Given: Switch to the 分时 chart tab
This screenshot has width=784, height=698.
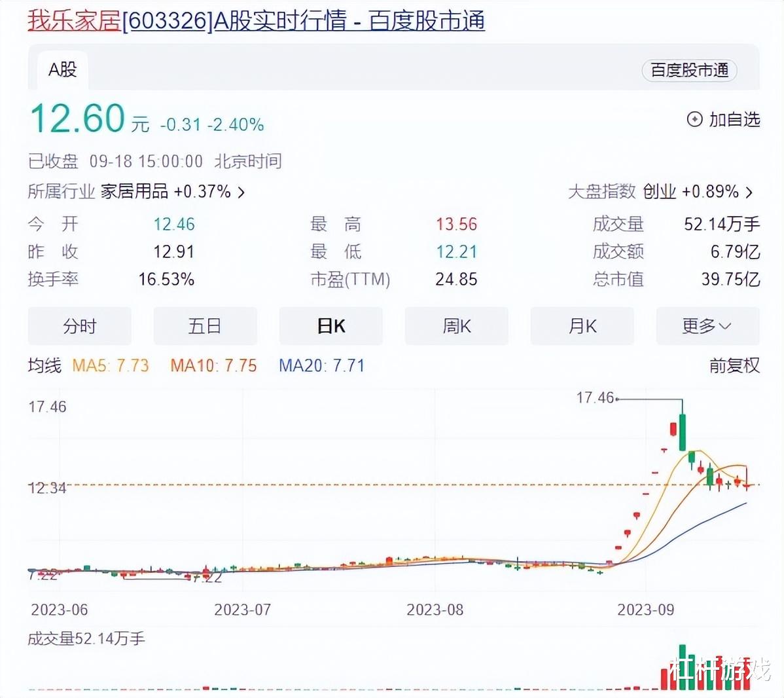Looking at the screenshot, I should coord(79,326).
